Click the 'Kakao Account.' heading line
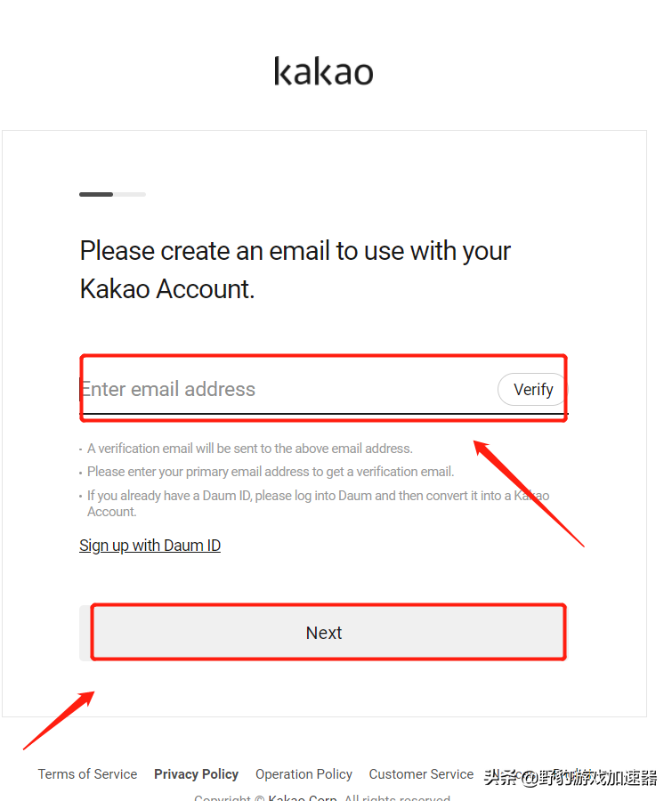Image resolution: width=672 pixels, height=801 pixels. coord(167,289)
